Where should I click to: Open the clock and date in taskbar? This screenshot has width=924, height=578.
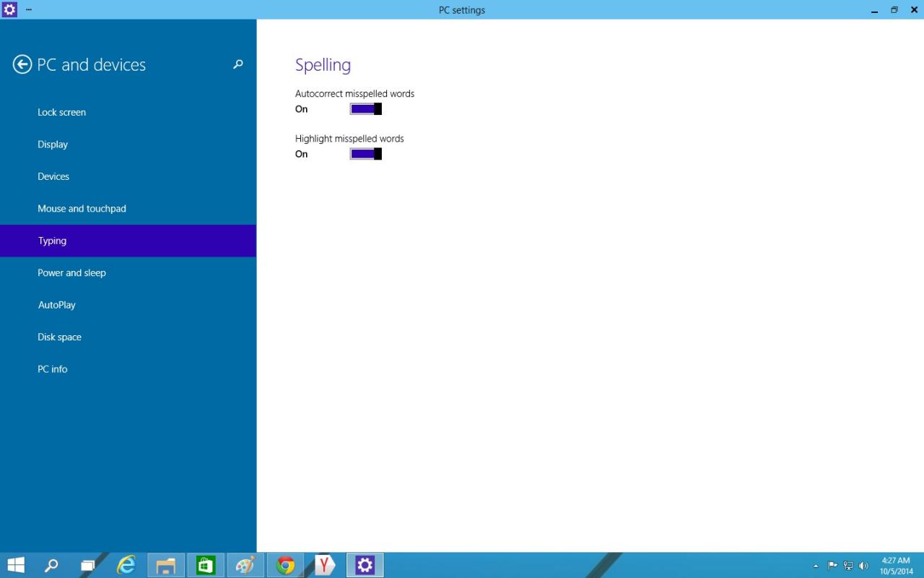(896, 566)
